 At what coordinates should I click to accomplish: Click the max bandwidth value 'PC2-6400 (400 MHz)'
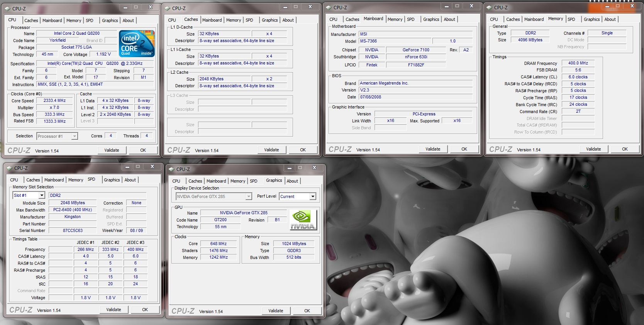73,210
